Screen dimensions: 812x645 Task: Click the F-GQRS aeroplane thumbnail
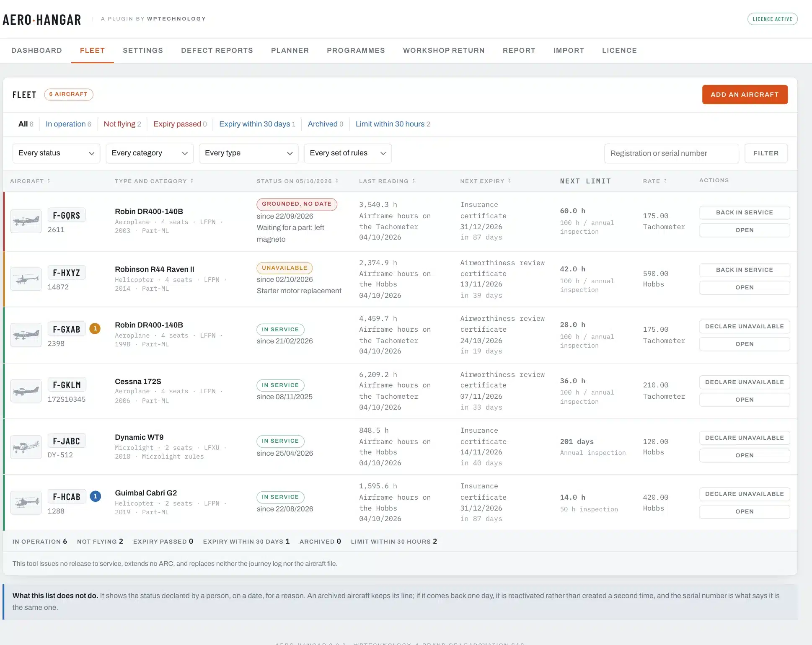26,221
